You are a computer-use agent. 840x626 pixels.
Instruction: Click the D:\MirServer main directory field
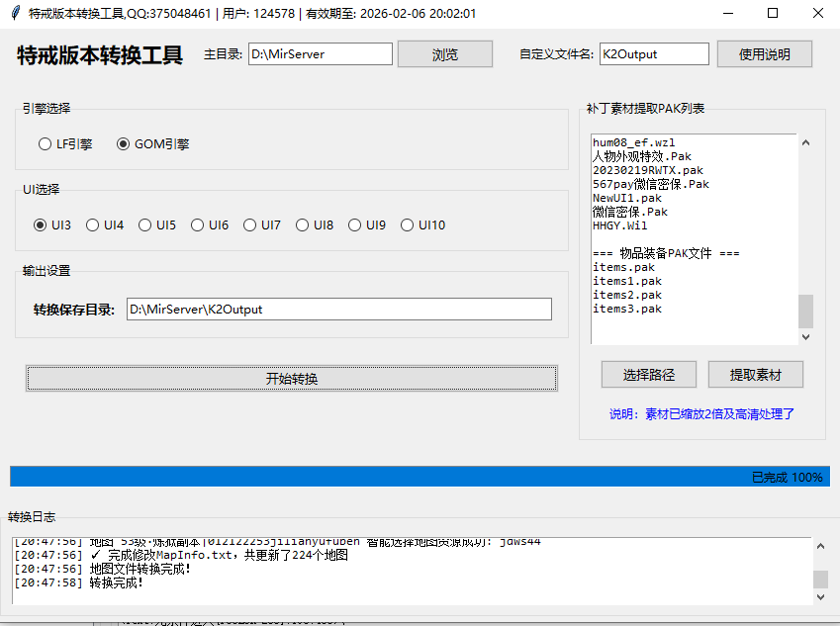[x=320, y=53]
